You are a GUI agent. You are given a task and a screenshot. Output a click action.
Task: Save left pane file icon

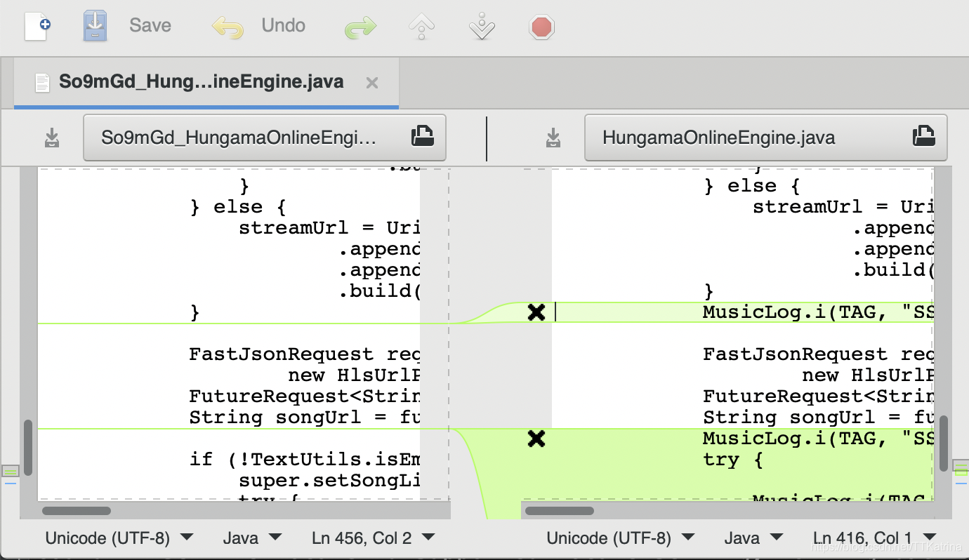tap(52, 138)
